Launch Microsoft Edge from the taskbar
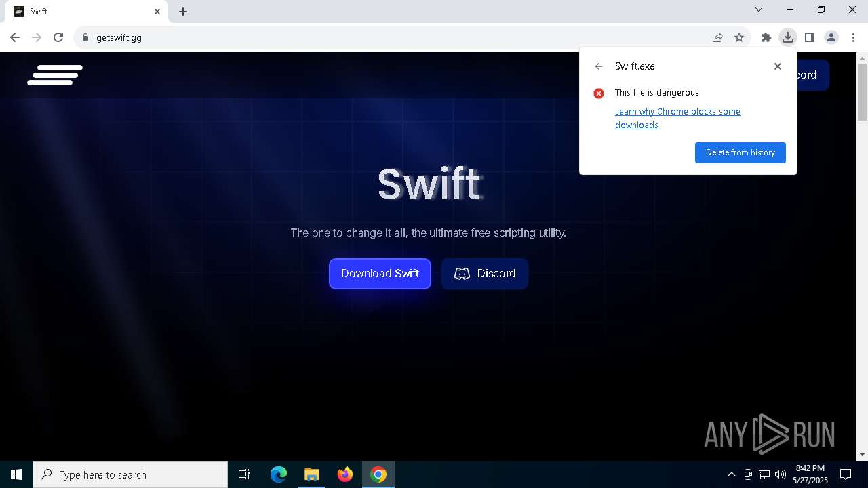Viewport: 868px width, 488px height. [279, 474]
